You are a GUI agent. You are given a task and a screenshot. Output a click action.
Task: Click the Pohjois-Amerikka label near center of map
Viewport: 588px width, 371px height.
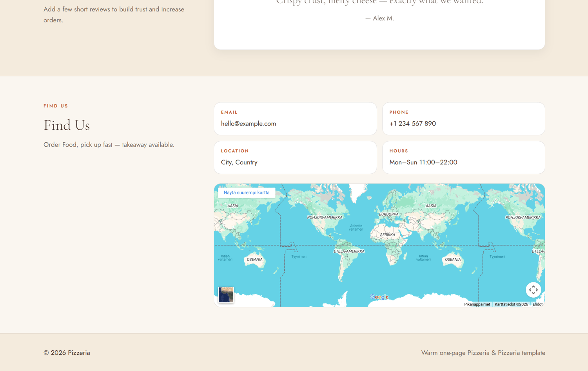[x=325, y=217]
